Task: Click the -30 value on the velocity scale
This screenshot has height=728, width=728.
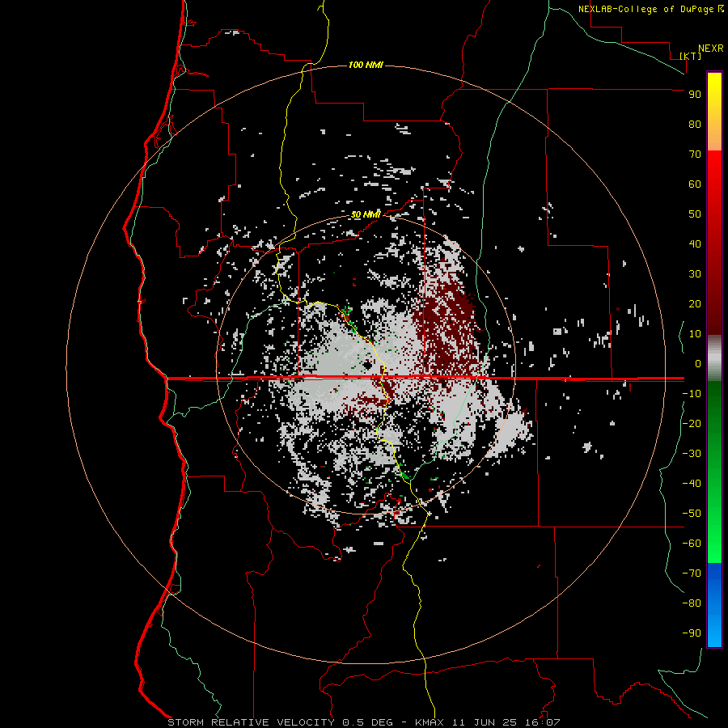Action: pos(692,454)
